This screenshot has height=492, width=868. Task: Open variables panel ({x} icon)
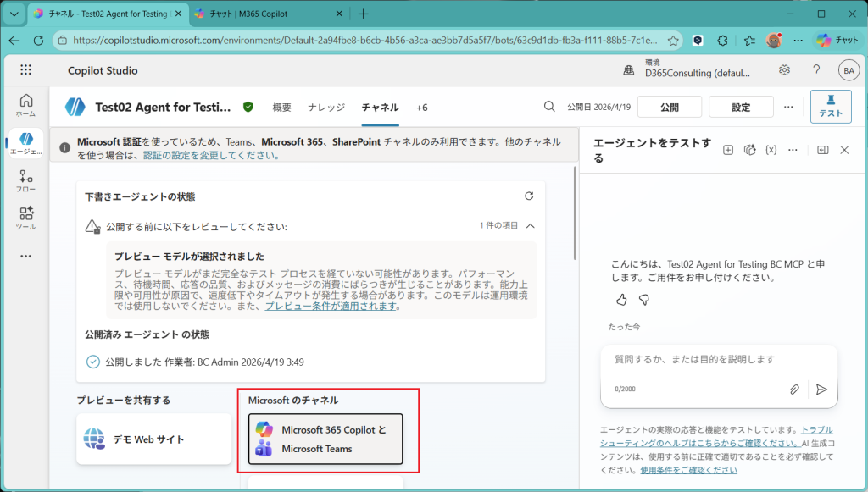(x=771, y=150)
